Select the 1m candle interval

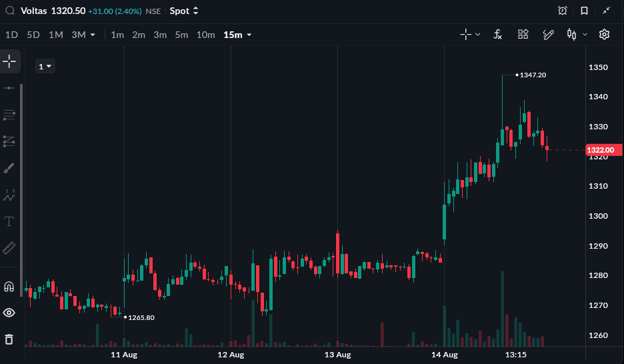(x=117, y=35)
